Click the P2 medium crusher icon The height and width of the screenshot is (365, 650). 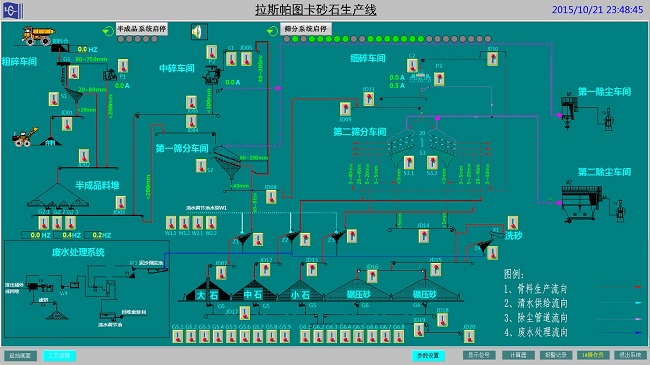click(211, 75)
